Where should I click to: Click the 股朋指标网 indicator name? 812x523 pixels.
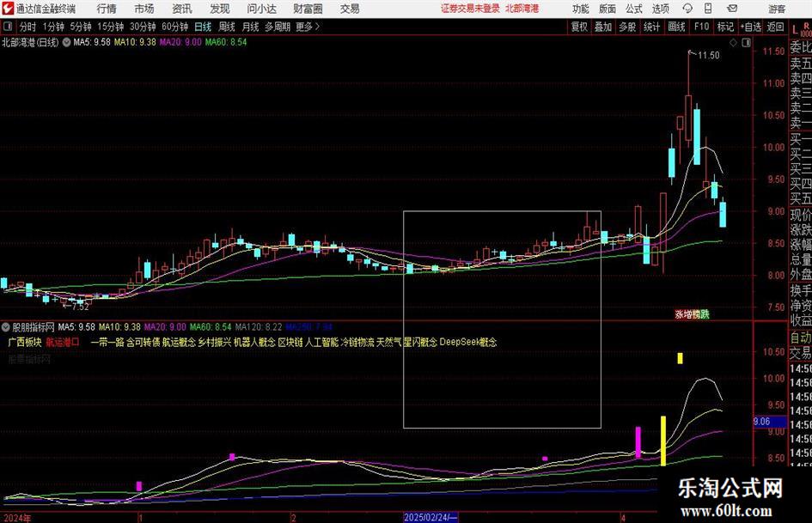click(34, 326)
